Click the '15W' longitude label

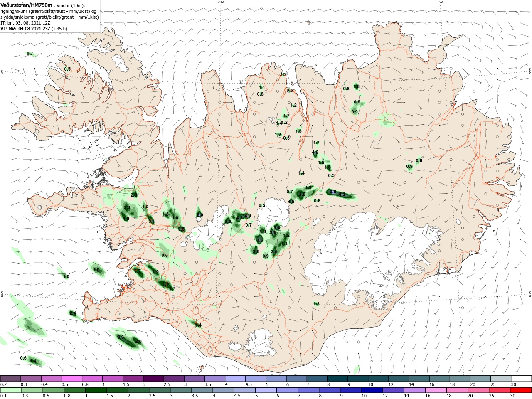click(x=440, y=2)
